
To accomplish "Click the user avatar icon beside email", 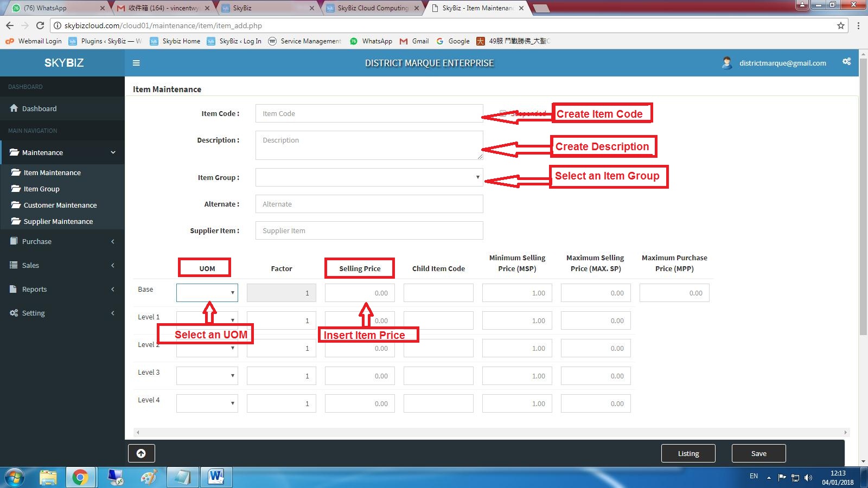I will [727, 63].
